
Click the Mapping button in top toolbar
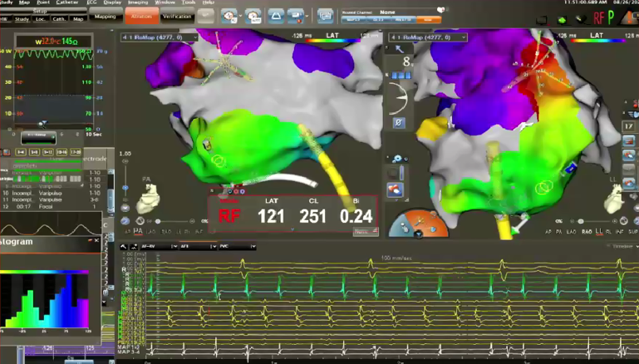tap(105, 17)
